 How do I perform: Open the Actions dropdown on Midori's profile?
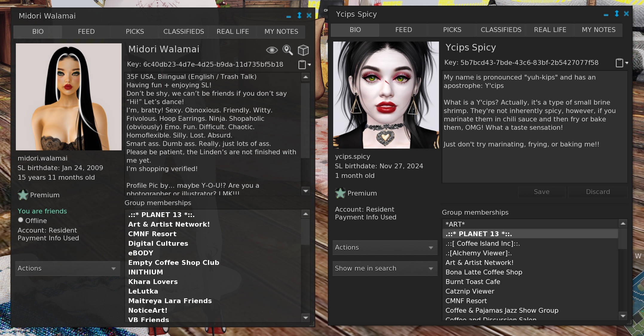(x=67, y=268)
